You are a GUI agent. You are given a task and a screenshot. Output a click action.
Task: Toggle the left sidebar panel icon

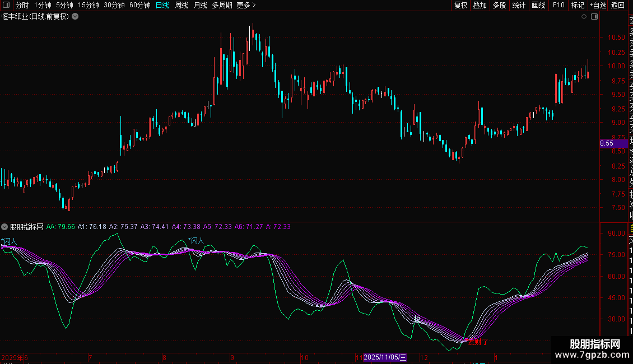coord(6,5)
